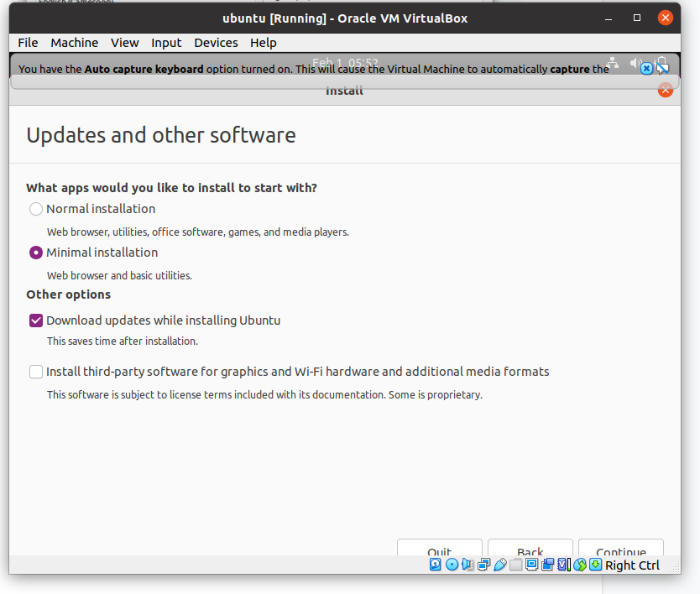
Task: Maximize the VirtualBox window
Action: 637,18
